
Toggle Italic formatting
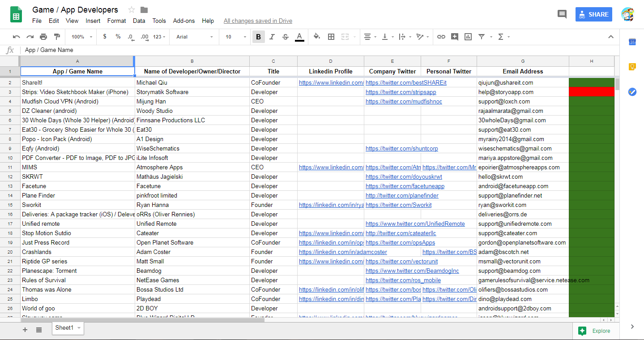tap(272, 37)
